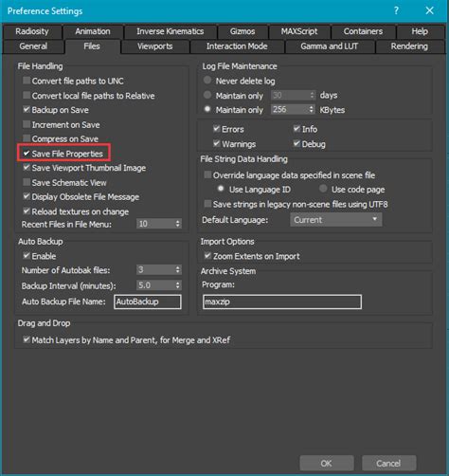Toggle Match Layers by Name and Parent

coord(27,339)
